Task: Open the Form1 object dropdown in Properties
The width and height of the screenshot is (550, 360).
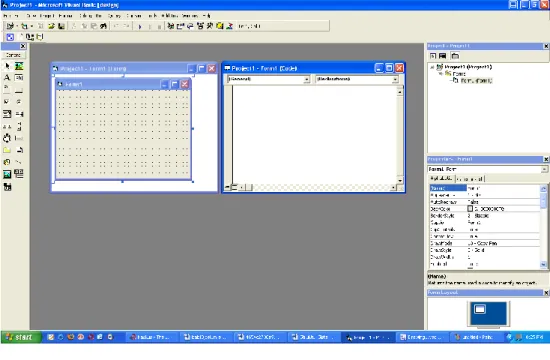Action: click(544, 169)
